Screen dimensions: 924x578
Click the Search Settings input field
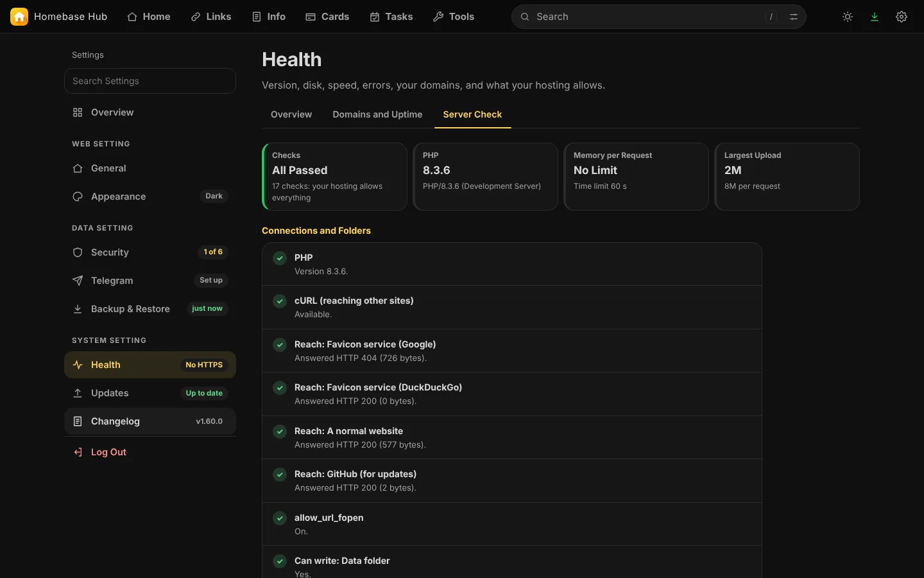(150, 81)
